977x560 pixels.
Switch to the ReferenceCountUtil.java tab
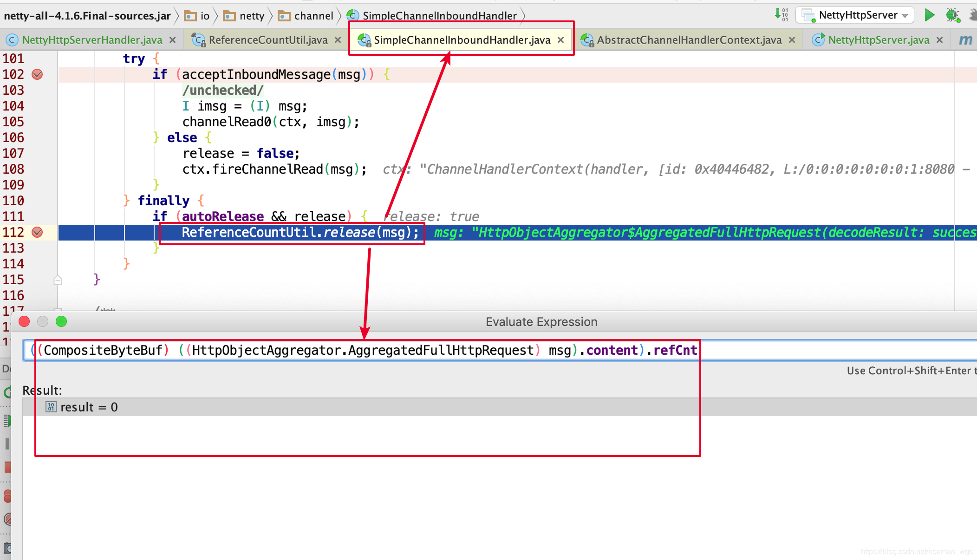click(x=268, y=40)
